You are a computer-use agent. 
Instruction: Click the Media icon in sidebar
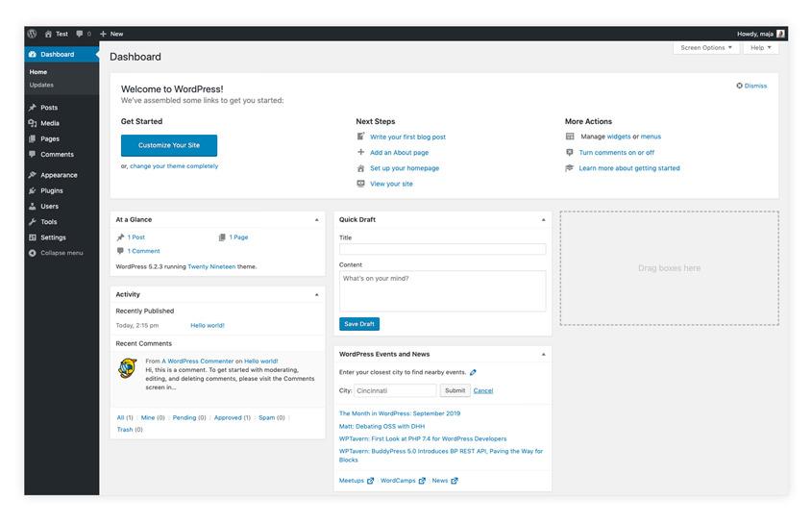pos(32,123)
